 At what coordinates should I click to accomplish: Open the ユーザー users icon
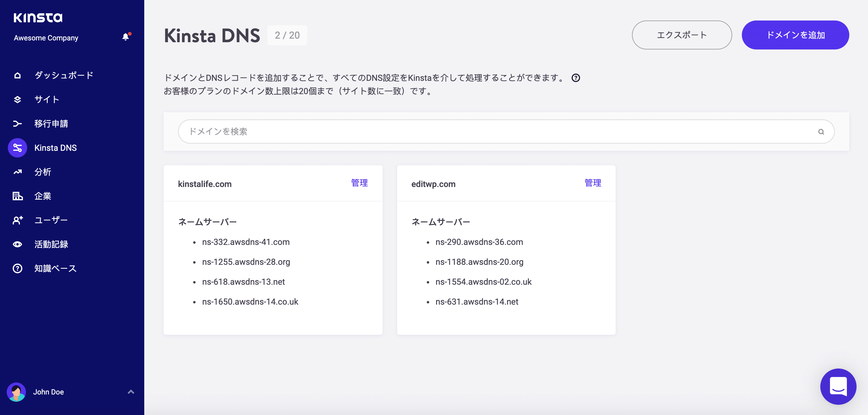click(x=17, y=220)
